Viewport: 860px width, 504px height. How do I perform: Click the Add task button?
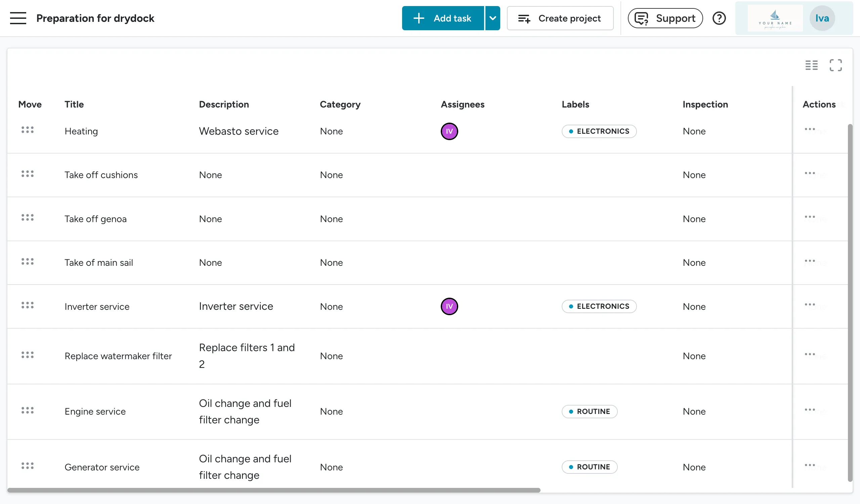443,18
